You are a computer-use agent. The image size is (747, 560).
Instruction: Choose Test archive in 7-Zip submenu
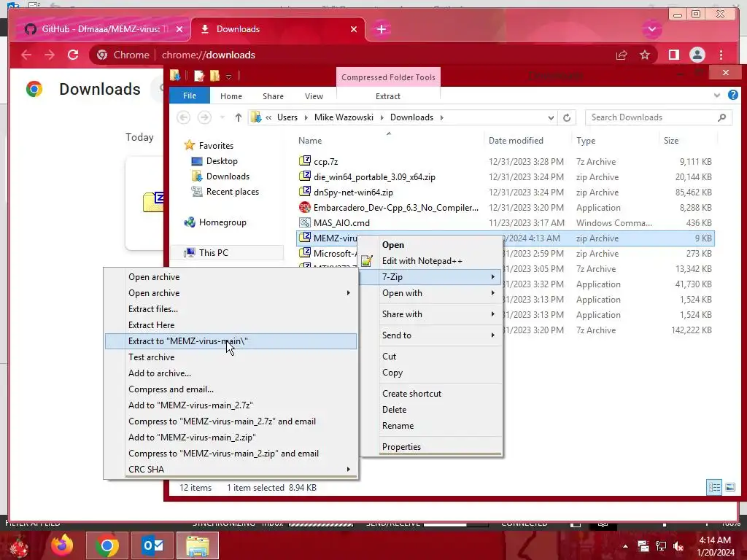click(x=231, y=357)
